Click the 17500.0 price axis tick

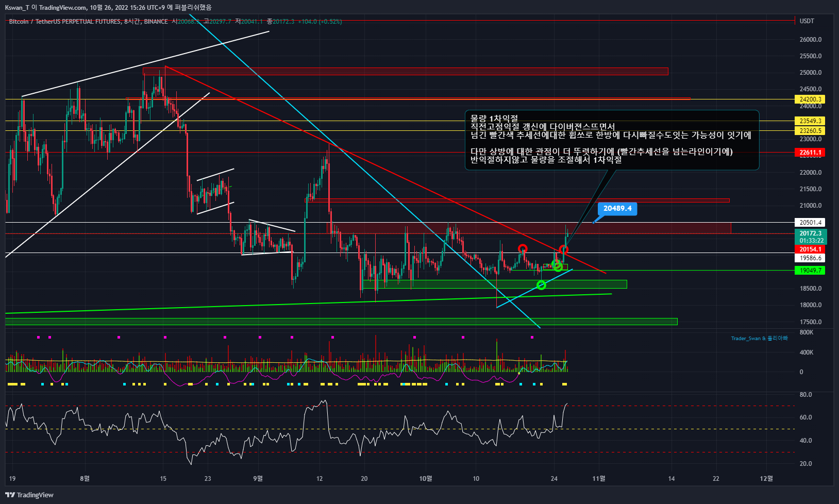point(811,322)
